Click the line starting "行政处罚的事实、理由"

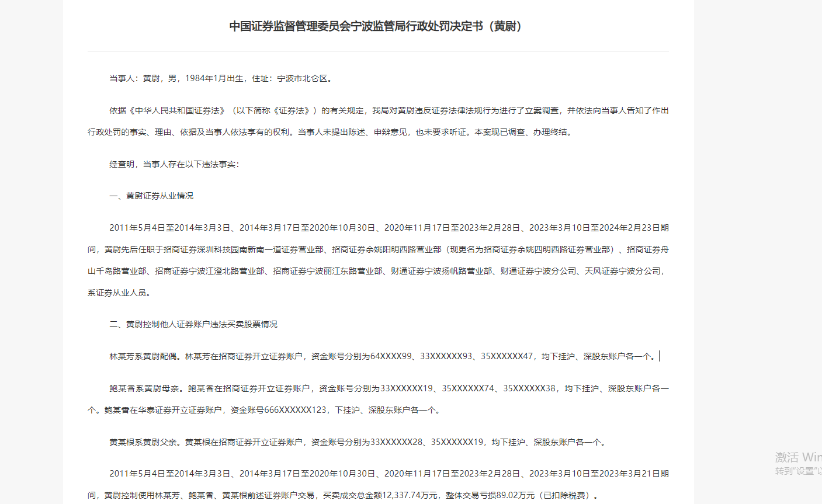(331, 132)
